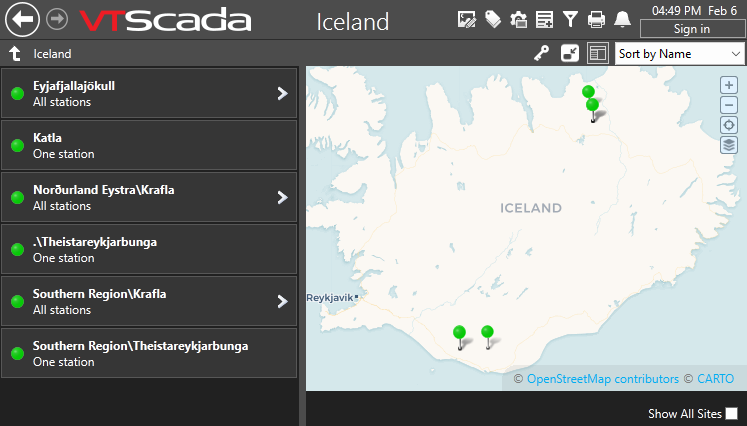Open the Idea Studio page editor icon
The width and height of the screenshot is (747, 426).
[466, 19]
